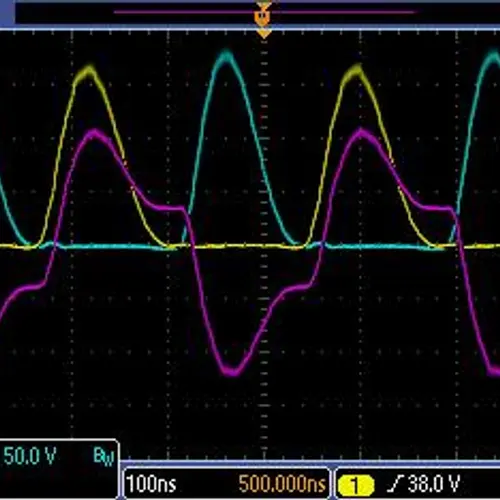500x500 pixels.
Task: Select the second yellow waveform peak
Action: pyautogui.click(x=355, y=71)
